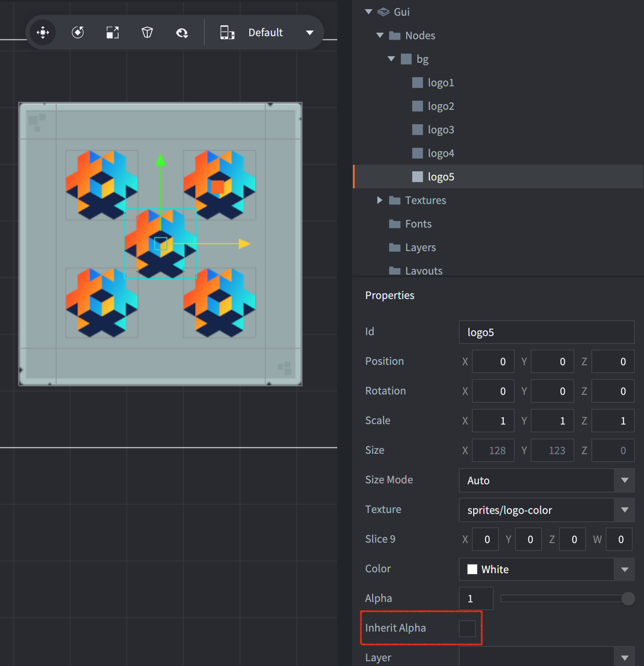Toggle the perspective camera icon
Image resolution: width=644 pixels, height=666 pixels.
pos(147,33)
